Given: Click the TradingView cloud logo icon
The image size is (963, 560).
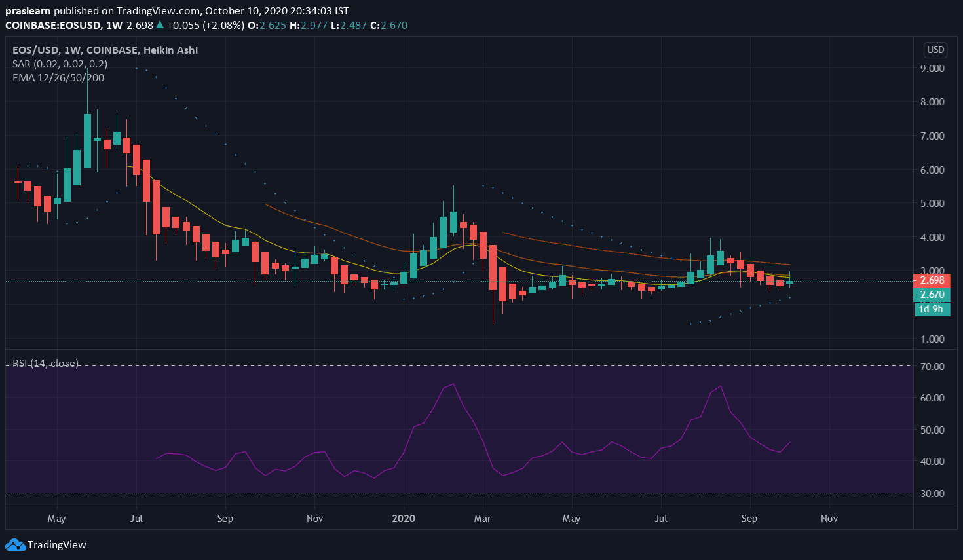Looking at the screenshot, I should pos(15,545).
